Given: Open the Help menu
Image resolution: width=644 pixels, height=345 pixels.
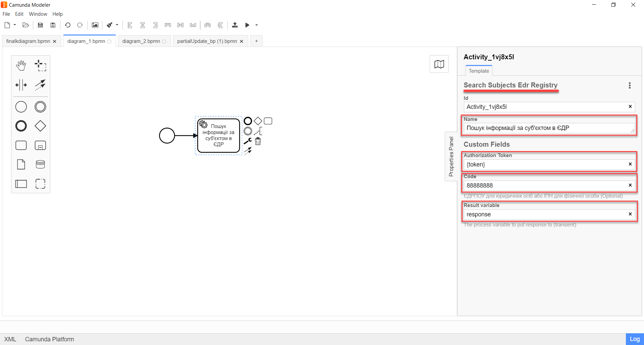Looking at the screenshot, I should click(57, 14).
